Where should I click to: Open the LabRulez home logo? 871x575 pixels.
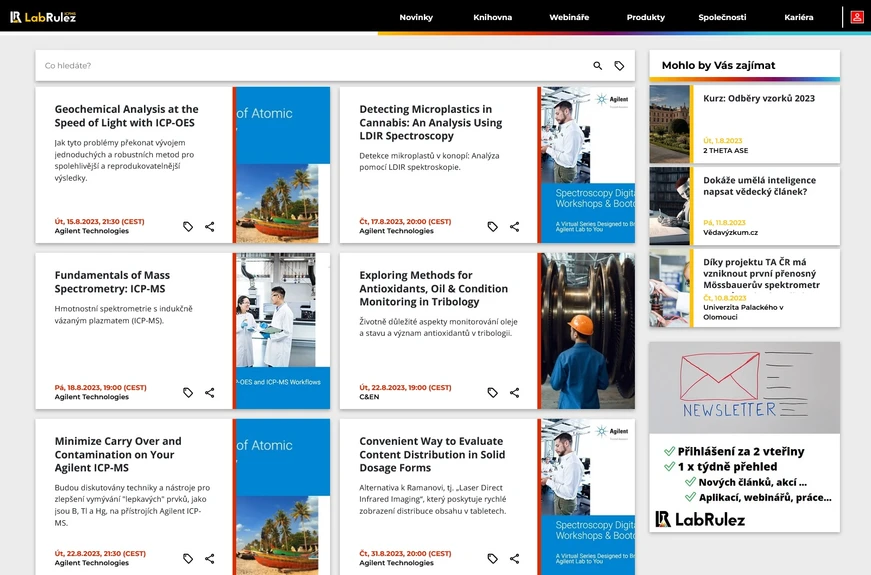(43, 17)
